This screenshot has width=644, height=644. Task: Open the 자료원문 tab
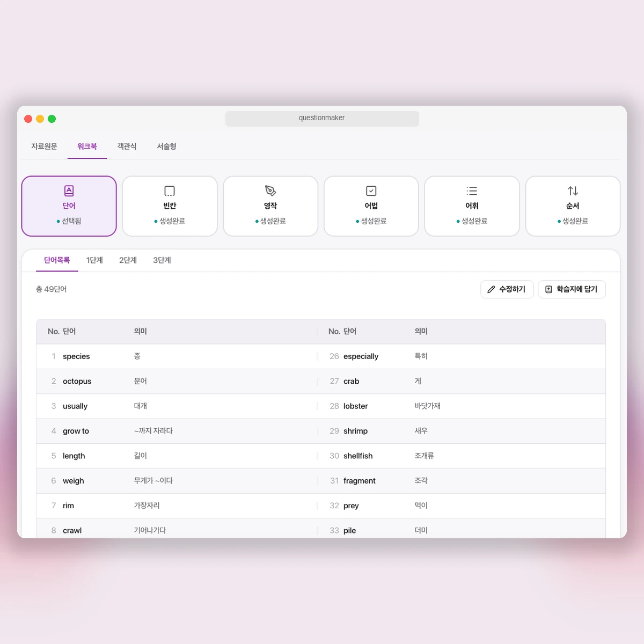(44, 147)
